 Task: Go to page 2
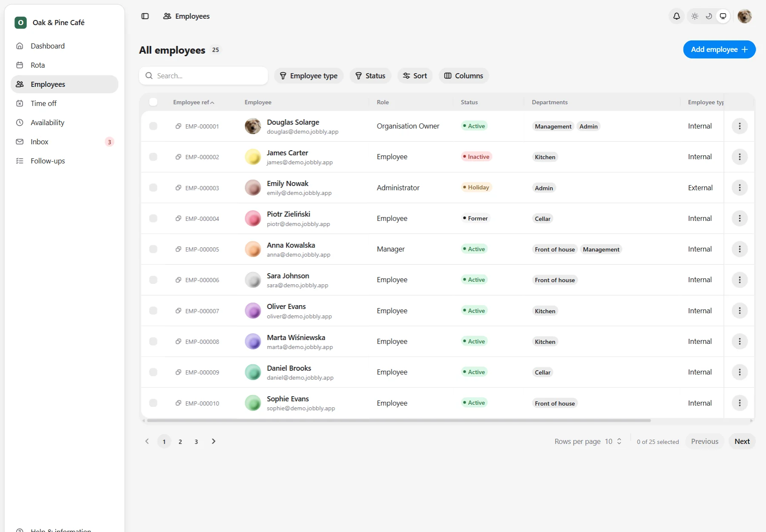(180, 441)
